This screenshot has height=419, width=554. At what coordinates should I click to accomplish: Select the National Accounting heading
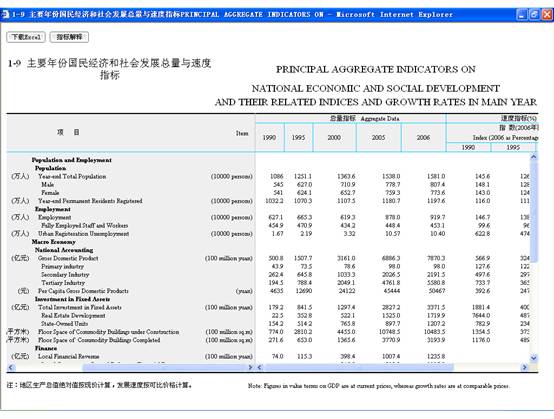click(x=64, y=250)
